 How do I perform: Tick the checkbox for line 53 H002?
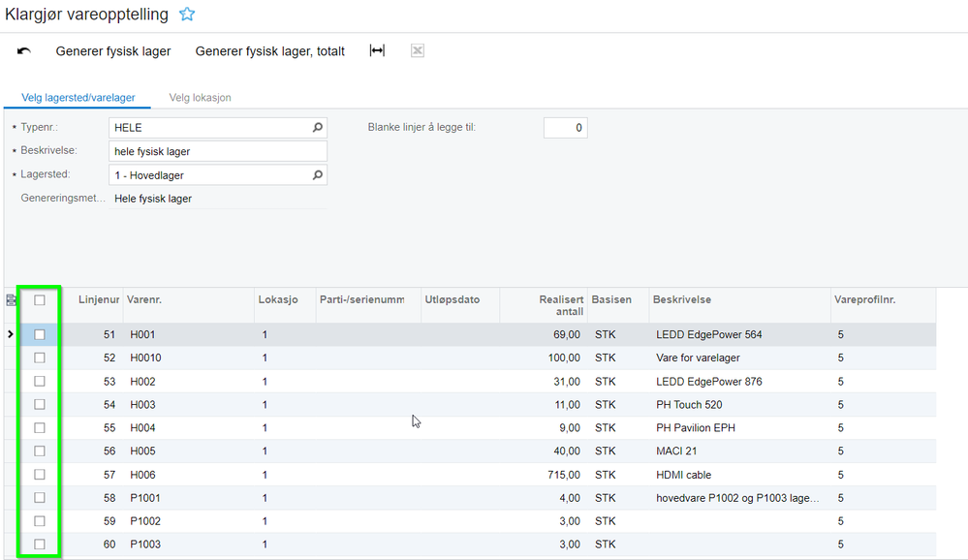pos(40,381)
